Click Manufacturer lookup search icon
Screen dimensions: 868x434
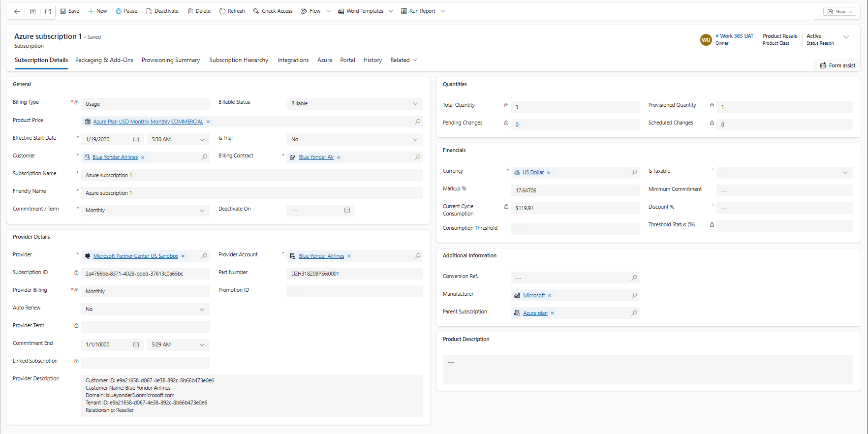point(634,296)
